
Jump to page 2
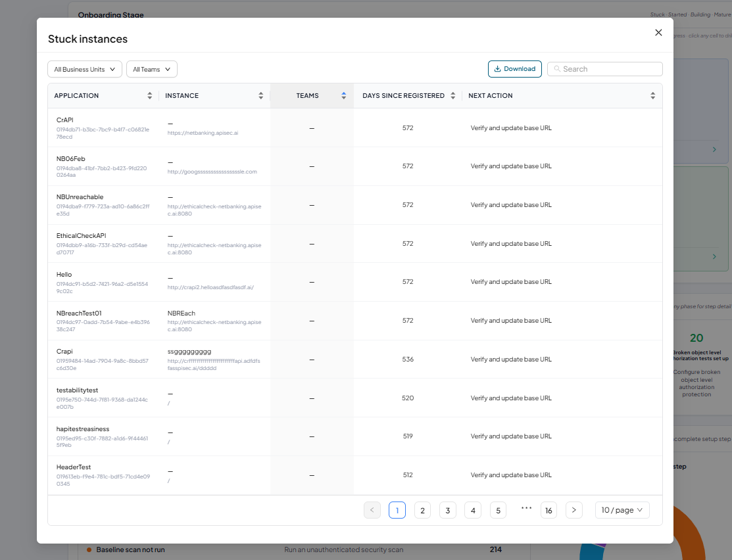point(422,510)
